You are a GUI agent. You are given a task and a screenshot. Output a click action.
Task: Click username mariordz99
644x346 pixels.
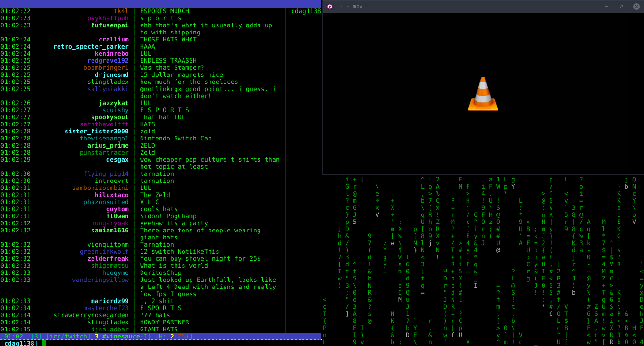(x=110, y=301)
